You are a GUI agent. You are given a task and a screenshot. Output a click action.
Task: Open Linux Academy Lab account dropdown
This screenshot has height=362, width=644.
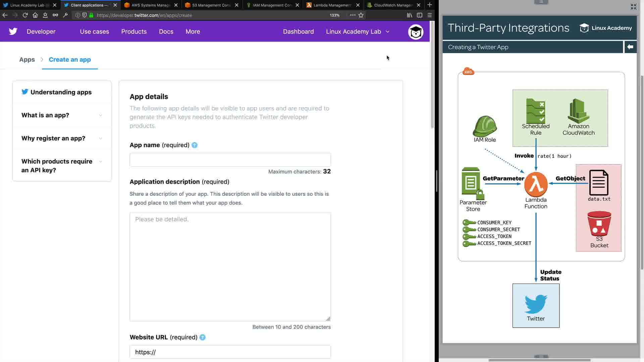coord(358,32)
